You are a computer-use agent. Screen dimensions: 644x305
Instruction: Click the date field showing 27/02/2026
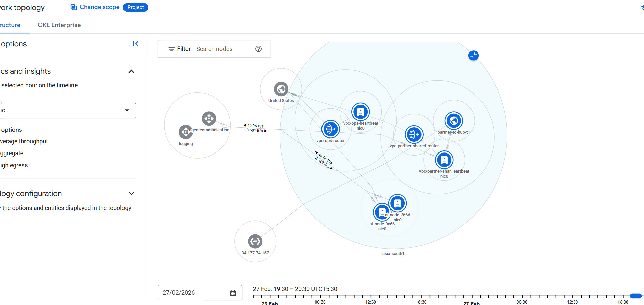click(x=200, y=293)
